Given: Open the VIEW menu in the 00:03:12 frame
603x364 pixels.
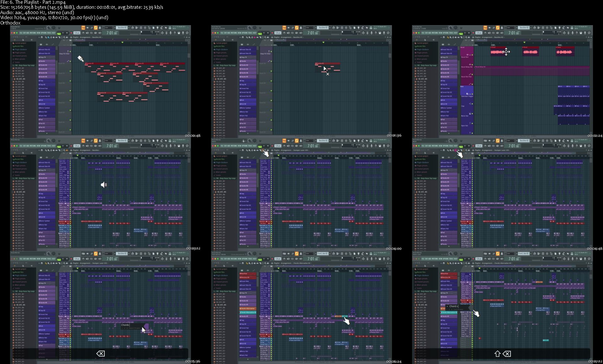Looking at the screenshot, I should (38, 146).
